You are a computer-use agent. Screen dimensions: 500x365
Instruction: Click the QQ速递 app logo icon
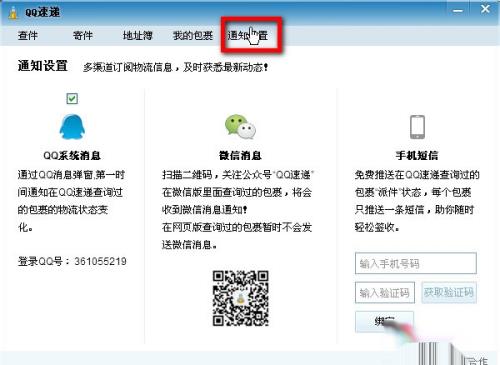coord(13,12)
